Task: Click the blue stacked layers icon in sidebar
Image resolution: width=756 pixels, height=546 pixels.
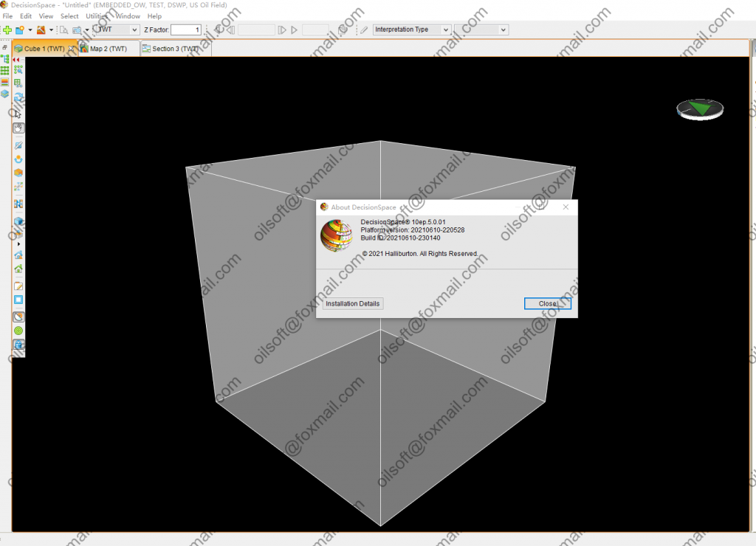Action: pos(5,94)
